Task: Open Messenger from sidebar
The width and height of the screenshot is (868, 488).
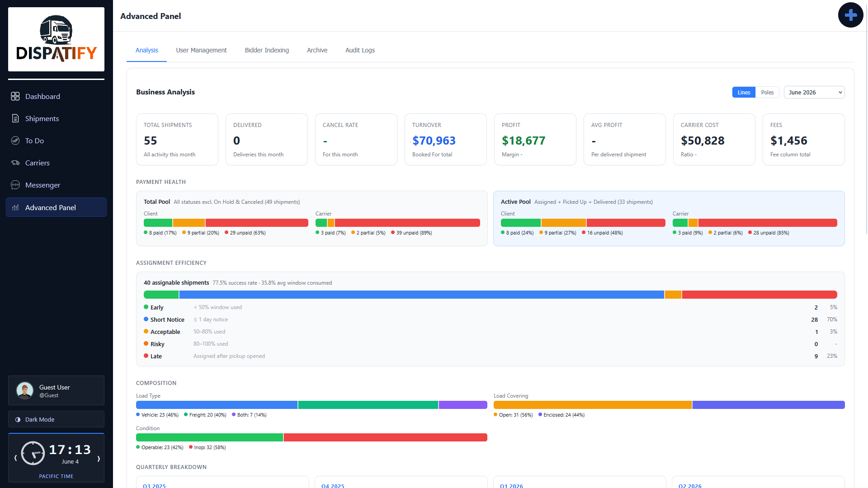Action: pyautogui.click(x=56, y=185)
